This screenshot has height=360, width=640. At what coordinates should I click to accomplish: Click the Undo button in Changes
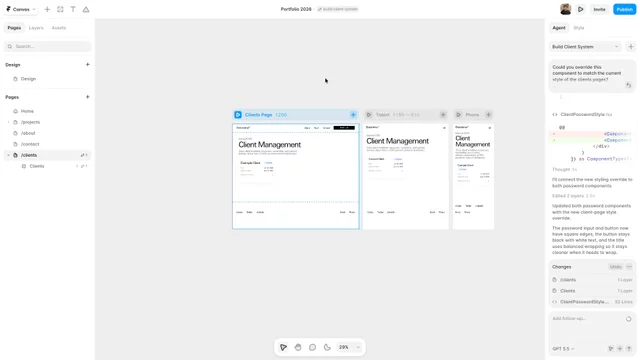click(x=616, y=267)
